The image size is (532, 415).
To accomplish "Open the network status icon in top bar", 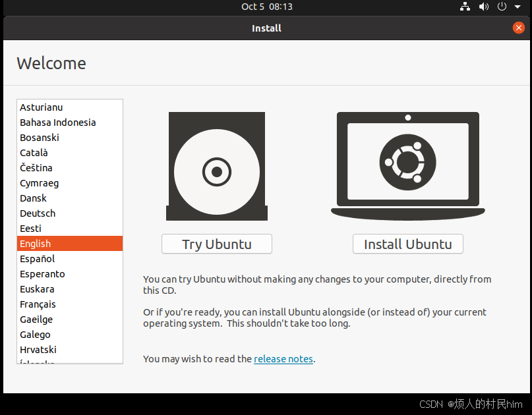I will click(465, 7).
